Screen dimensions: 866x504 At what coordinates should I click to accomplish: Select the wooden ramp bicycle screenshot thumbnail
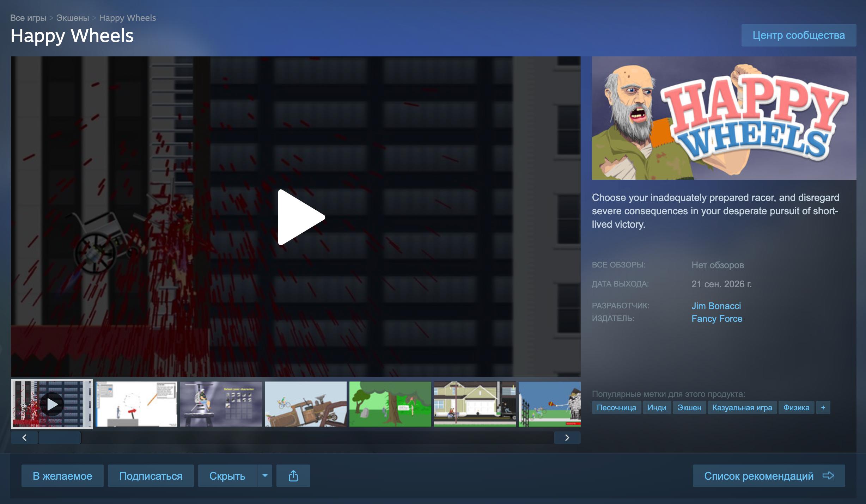tap(306, 404)
